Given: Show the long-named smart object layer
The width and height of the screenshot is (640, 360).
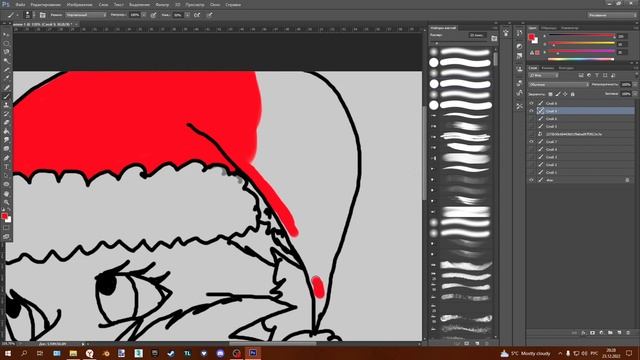Looking at the screenshot, I should coord(531,134).
